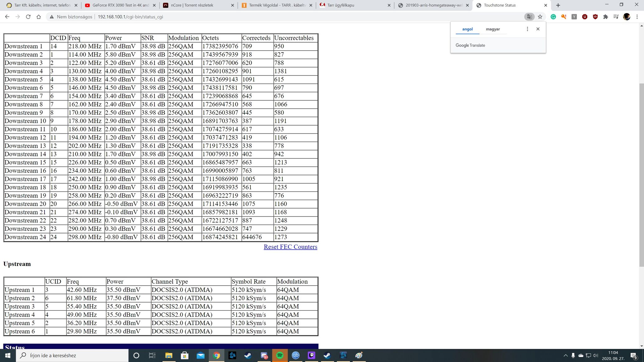Open Spotify from the taskbar
The image size is (644, 362).
280,355
